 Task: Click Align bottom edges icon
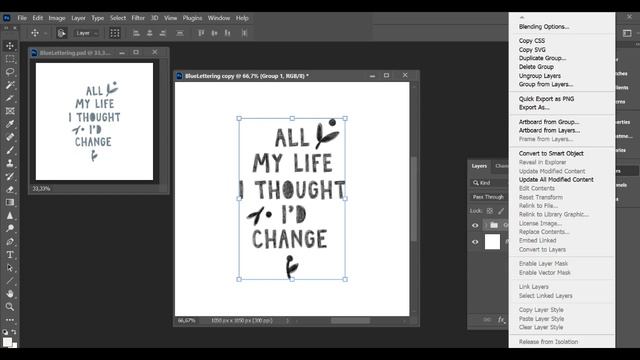(227, 33)
